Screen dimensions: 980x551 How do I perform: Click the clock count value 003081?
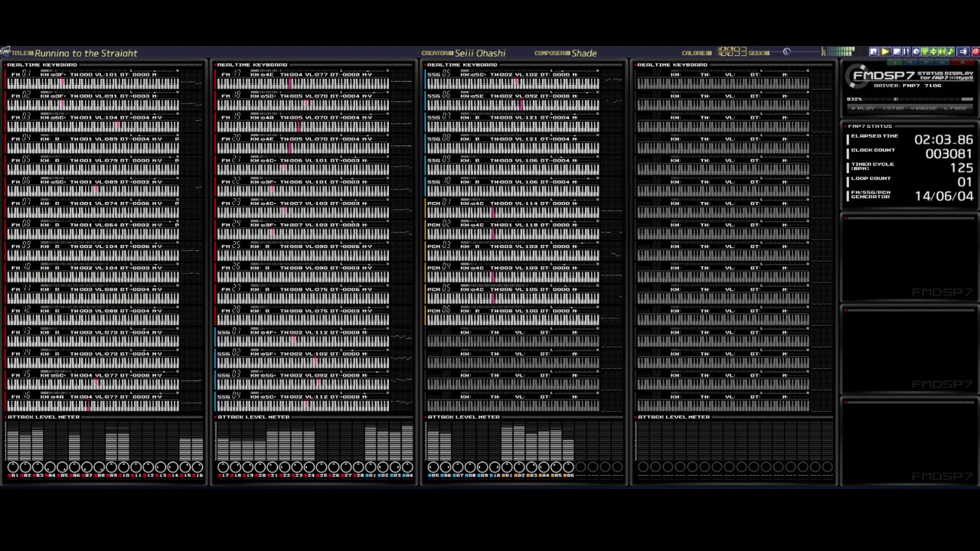949,153
